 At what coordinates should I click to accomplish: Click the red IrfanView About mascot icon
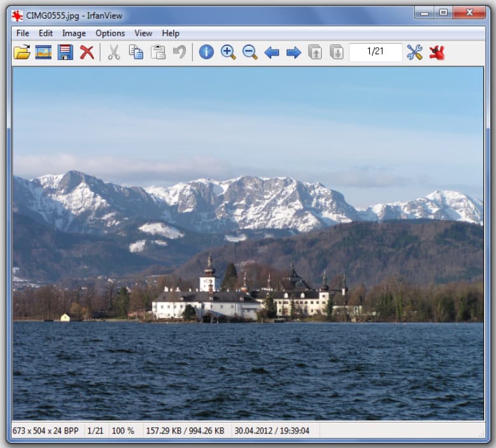pyautogui.click(x=437, y=52)
